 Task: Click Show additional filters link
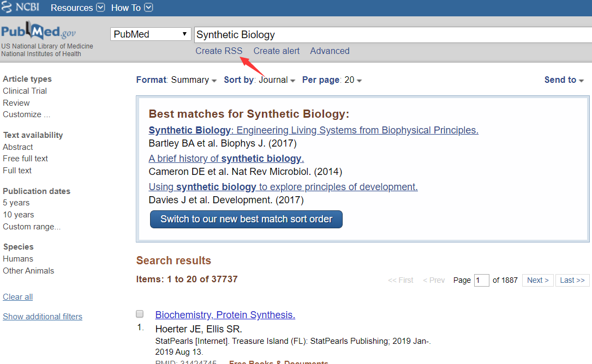[x=43, y=317]
